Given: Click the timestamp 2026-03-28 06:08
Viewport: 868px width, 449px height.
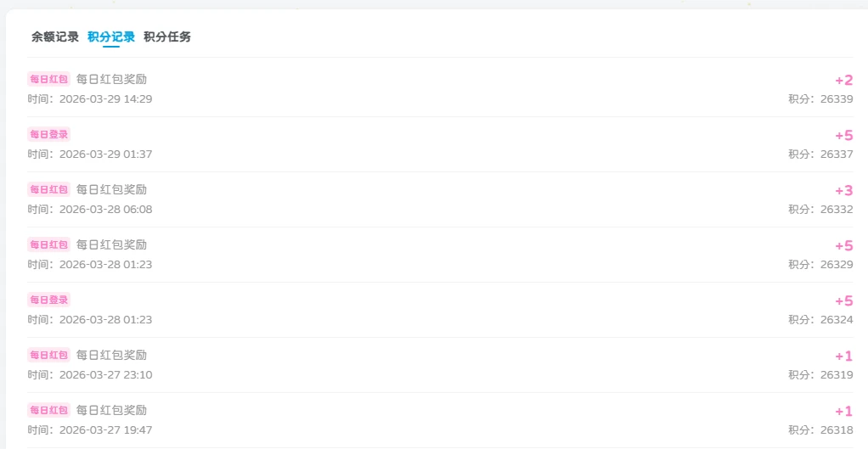Looking at the screenshot, I should click(105, 210).
